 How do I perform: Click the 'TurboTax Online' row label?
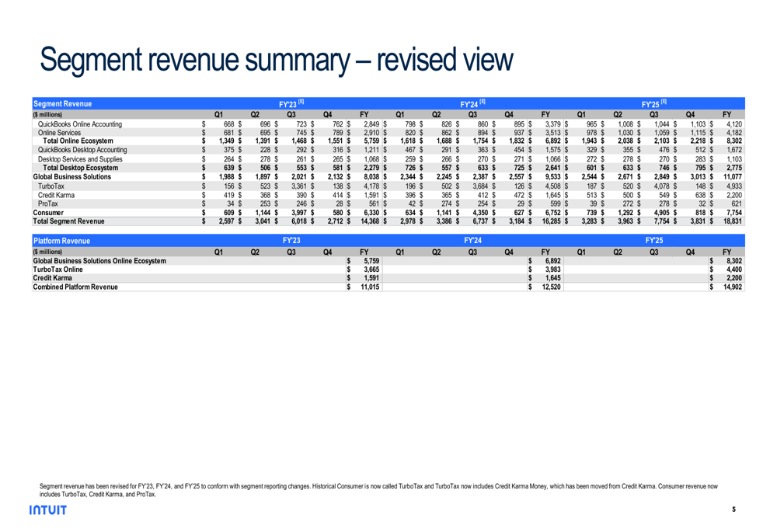[x=57, y=269]
